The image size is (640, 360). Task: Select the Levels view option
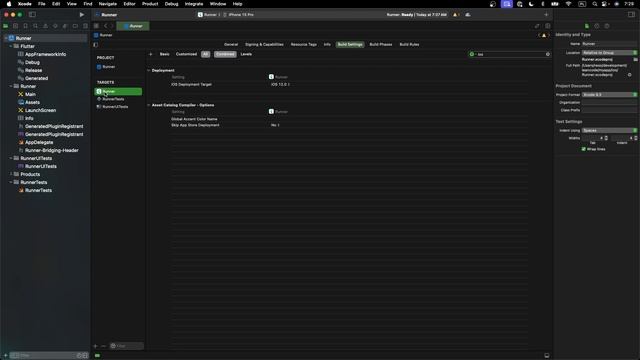pyautogui.click(x=246, y=54)
